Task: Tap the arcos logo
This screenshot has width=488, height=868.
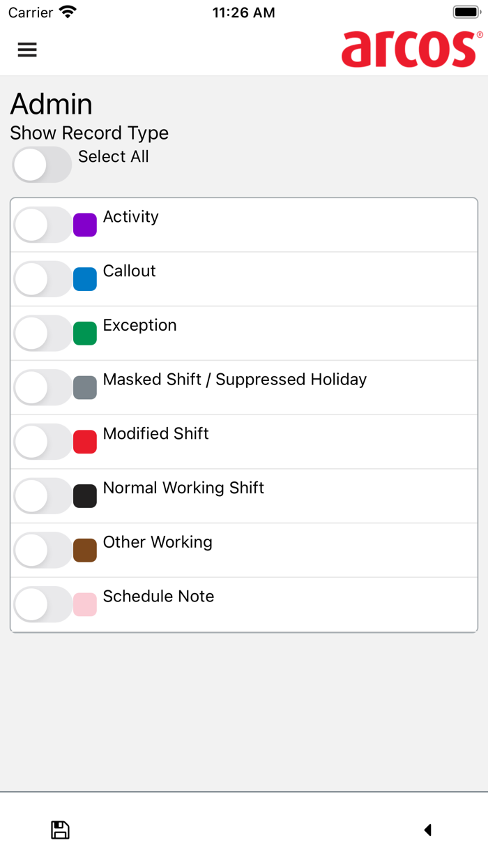Action: click(x=411, y=48)
